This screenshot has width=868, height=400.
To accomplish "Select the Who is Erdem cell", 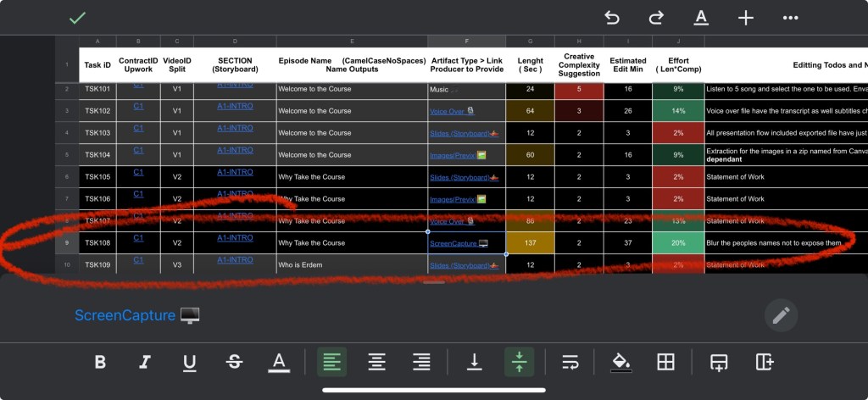I will coord(352,265).
